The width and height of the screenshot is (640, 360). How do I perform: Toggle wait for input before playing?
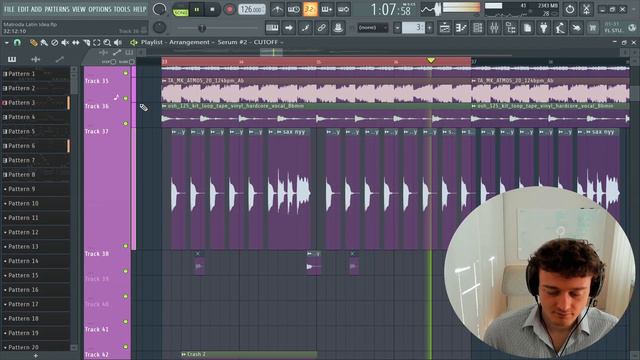pyautogui.click(x=293, y=9)
